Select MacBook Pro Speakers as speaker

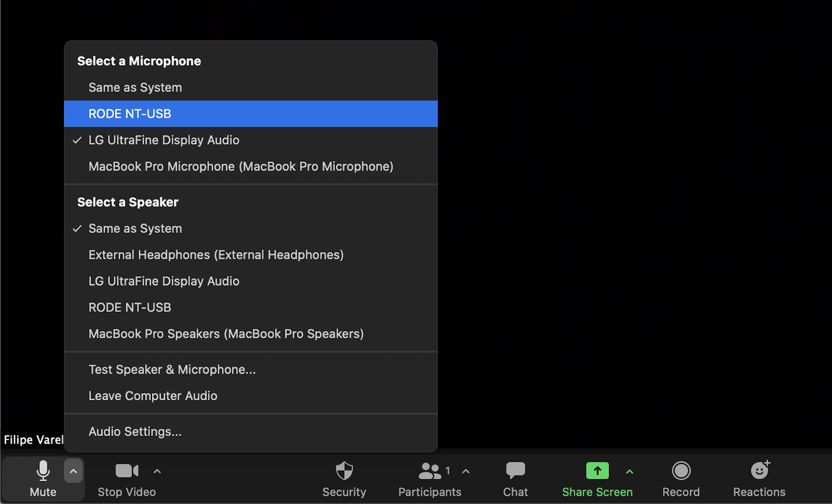click(x=226, y=334)
